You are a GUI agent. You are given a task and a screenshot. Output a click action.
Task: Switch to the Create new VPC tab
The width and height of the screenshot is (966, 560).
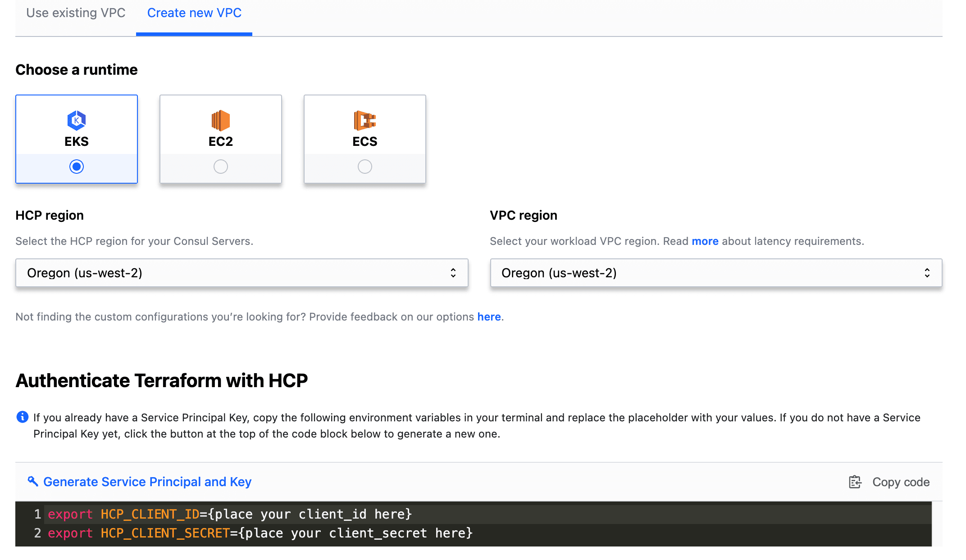[194, 13]
